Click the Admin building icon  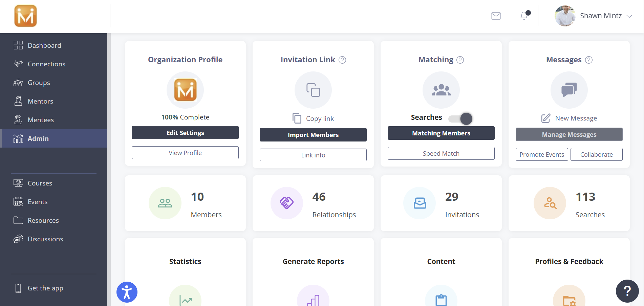point(18,138)
